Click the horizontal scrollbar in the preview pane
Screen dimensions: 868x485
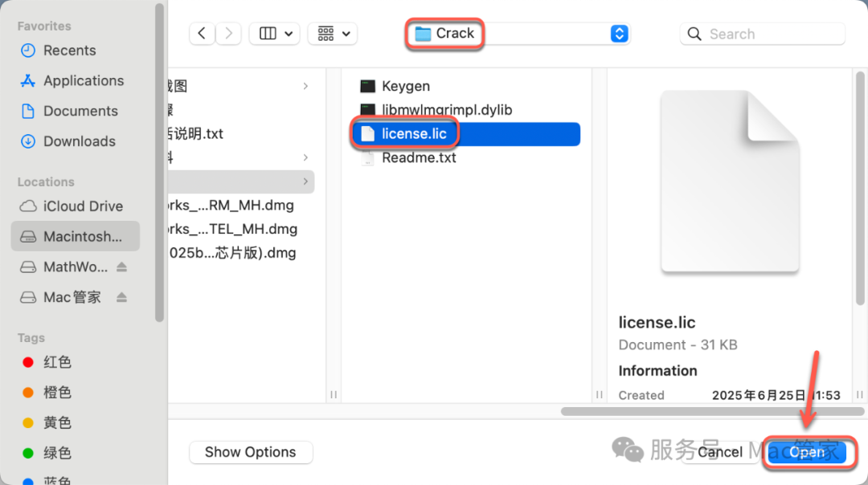(x=701, y=411)
